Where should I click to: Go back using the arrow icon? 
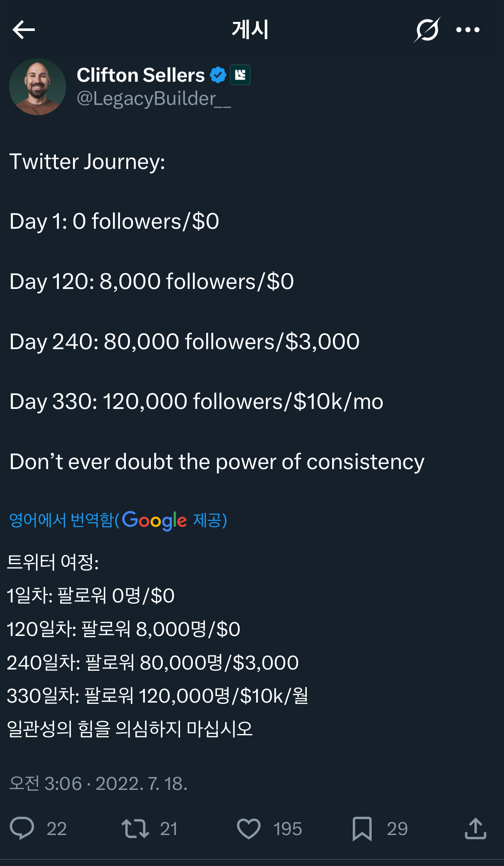pos(24,30)
